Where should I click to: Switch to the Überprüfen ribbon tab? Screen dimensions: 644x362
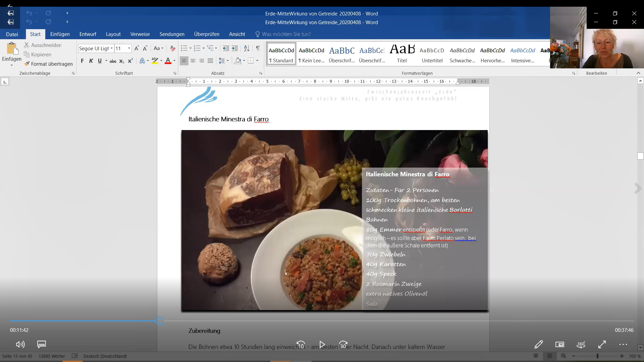(207, 34)
